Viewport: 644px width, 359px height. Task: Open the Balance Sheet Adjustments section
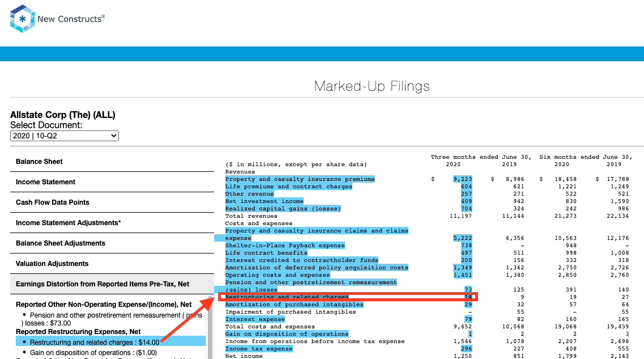click(112, 243)
